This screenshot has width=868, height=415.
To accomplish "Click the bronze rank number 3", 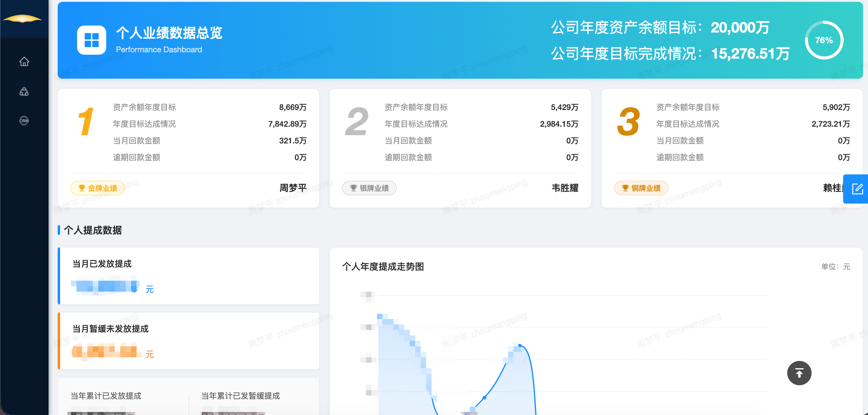I will pyautogui.click(x=629, y=122).
